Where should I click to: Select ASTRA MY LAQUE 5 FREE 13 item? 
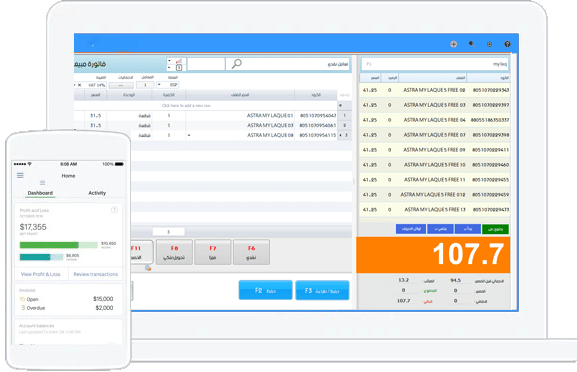[x=435, y=210]
